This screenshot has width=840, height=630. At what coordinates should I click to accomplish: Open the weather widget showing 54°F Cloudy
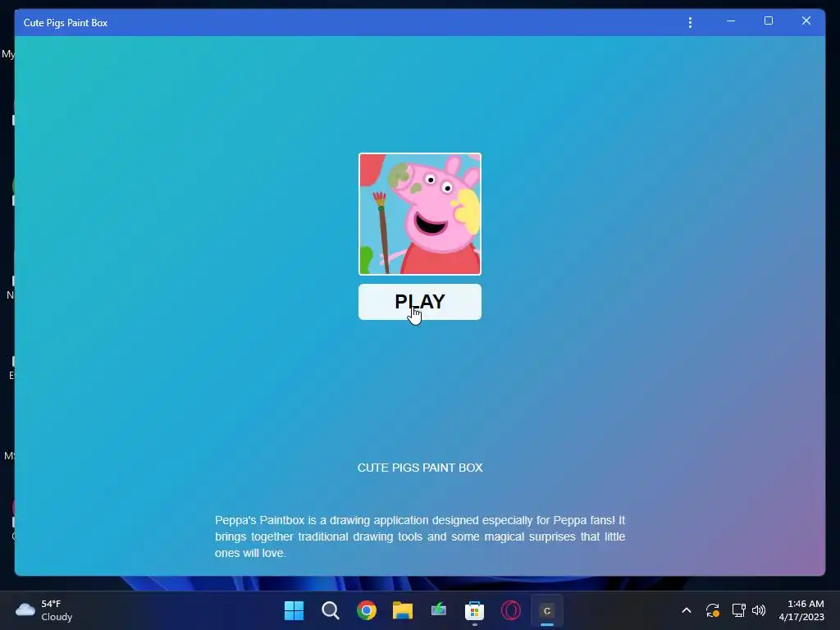pyautogui.click(x=44, y=610)
